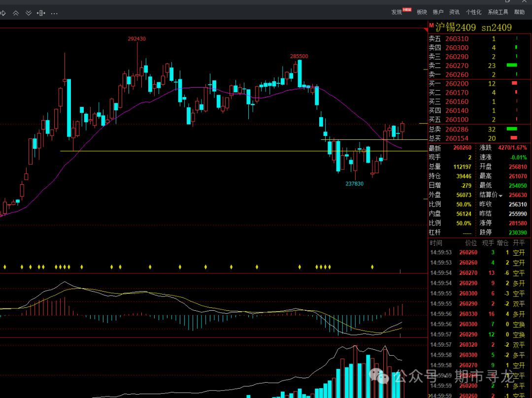
Task: Select the 卖四 260300 ask row
Action: click(479, 48)
